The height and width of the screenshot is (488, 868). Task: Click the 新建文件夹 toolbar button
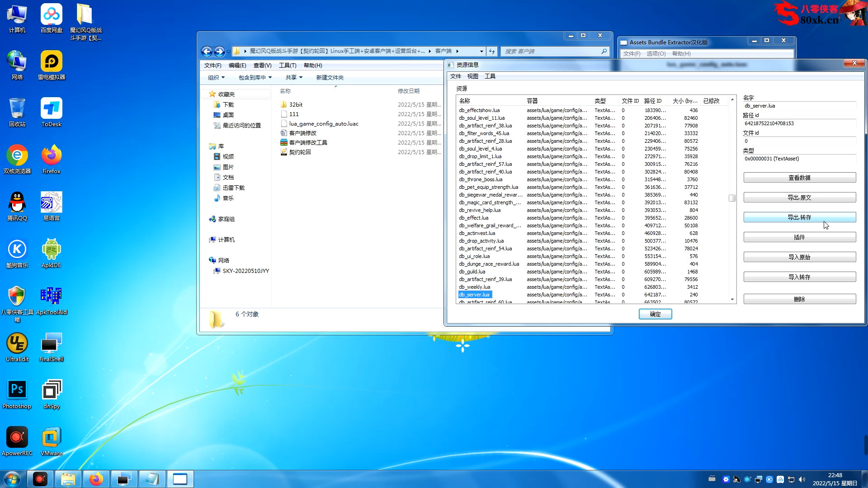click(x=330, y=78)
